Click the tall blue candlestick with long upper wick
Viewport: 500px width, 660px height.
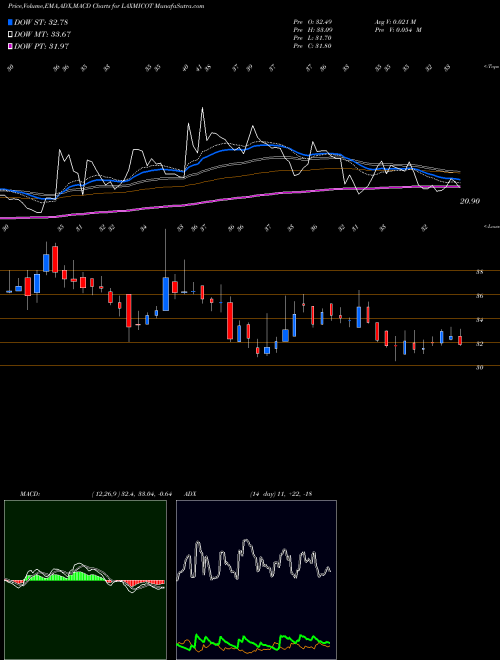coord(166,294)
